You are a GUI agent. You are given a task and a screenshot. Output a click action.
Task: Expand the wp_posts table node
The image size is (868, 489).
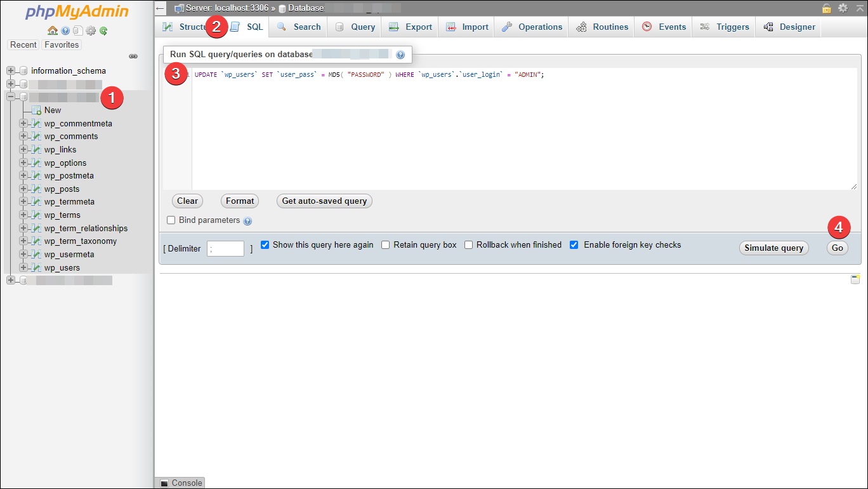tap(23, 189)
